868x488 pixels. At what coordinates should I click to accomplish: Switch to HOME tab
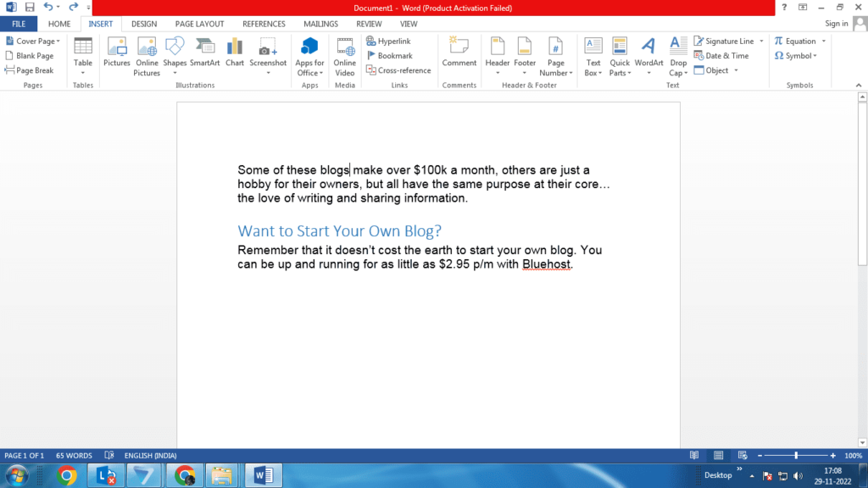[x=59, y=24]
